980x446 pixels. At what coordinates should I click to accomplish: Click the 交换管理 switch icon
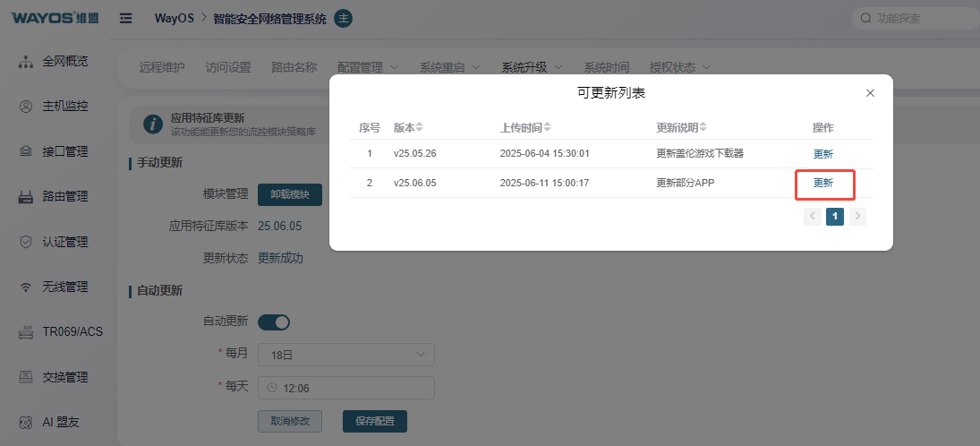[x=26, y=377]
